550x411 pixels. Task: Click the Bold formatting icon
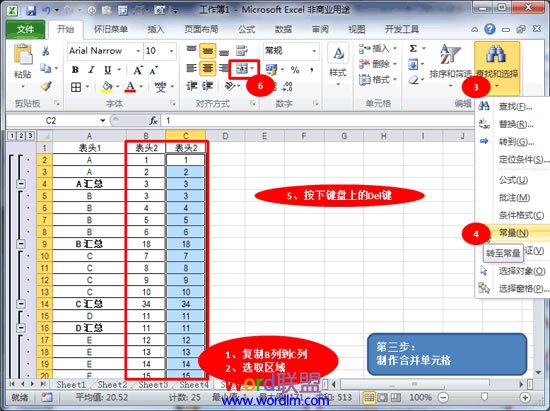tap(75, 70)
